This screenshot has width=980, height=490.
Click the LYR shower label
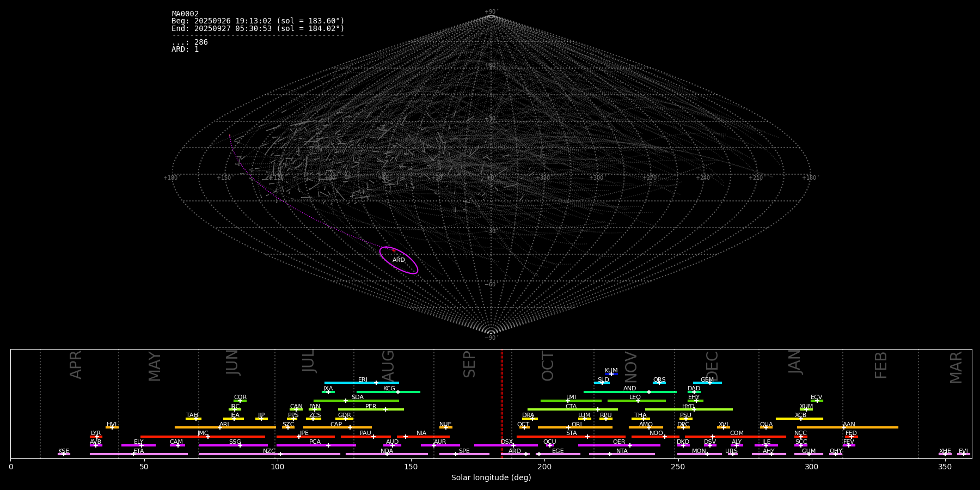click(96, 433)
